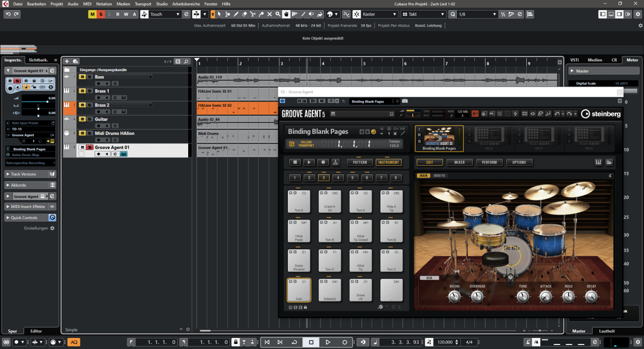Open the MIDI FX tab in Groove Agent
644x349 pixels.
click(439, 176)
